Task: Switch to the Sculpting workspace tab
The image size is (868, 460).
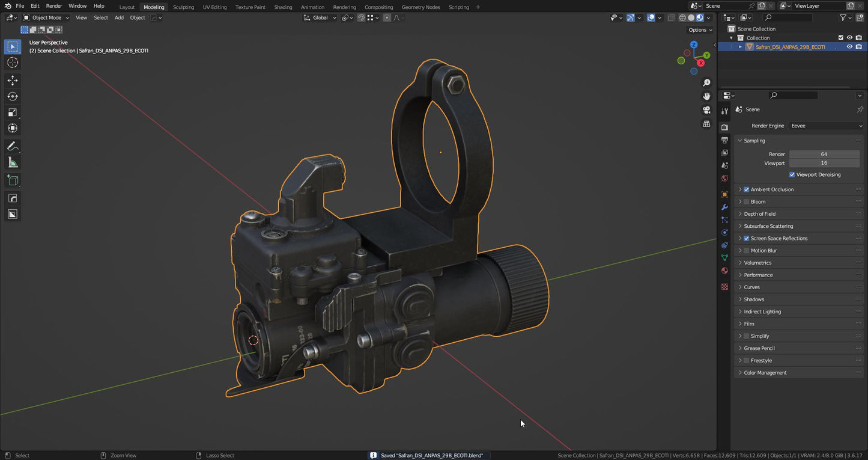Action: point(183,7)
